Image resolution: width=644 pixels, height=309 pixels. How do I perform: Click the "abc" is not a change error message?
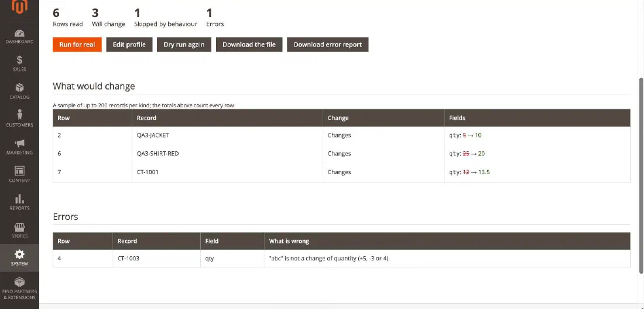(329, 259)
